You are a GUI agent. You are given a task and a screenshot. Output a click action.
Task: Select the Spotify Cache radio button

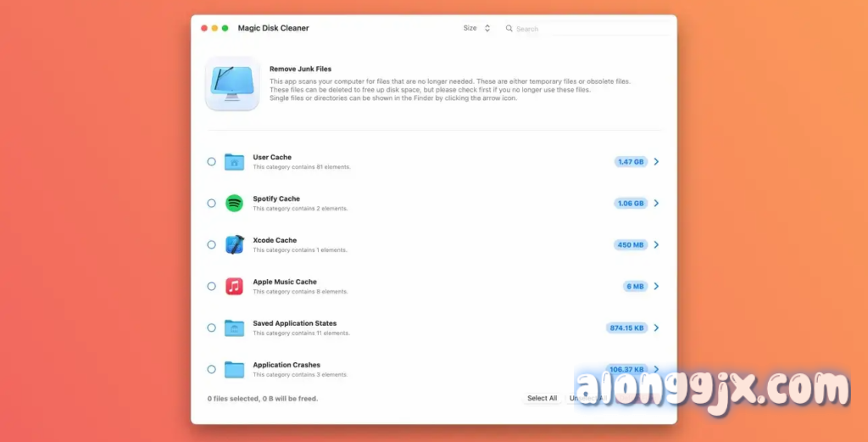pos(211,203)
